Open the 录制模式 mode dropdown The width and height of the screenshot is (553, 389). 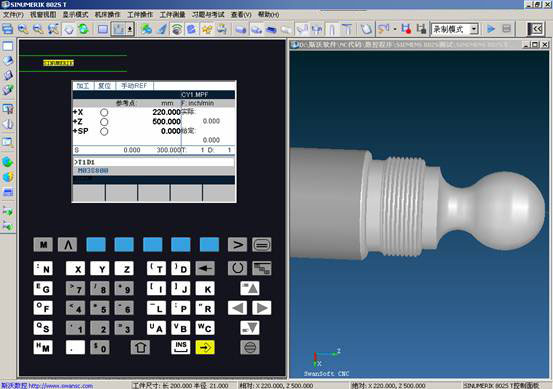[x=474, y=29]
